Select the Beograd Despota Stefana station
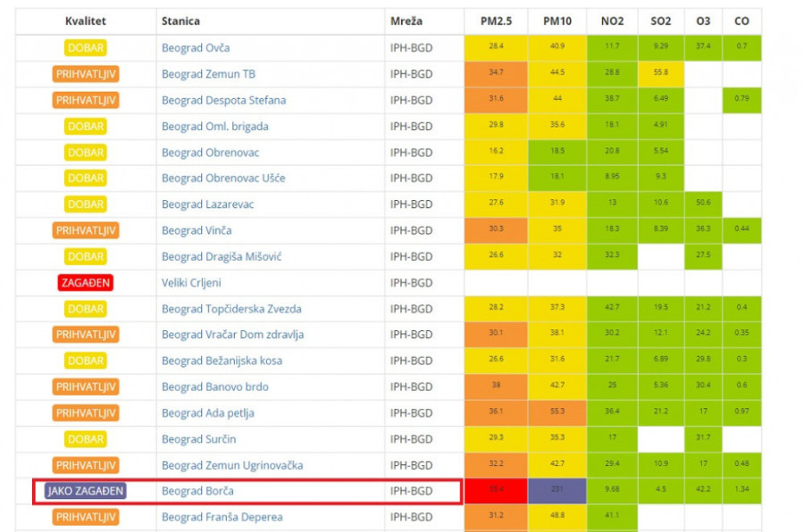 click(223, 100)
